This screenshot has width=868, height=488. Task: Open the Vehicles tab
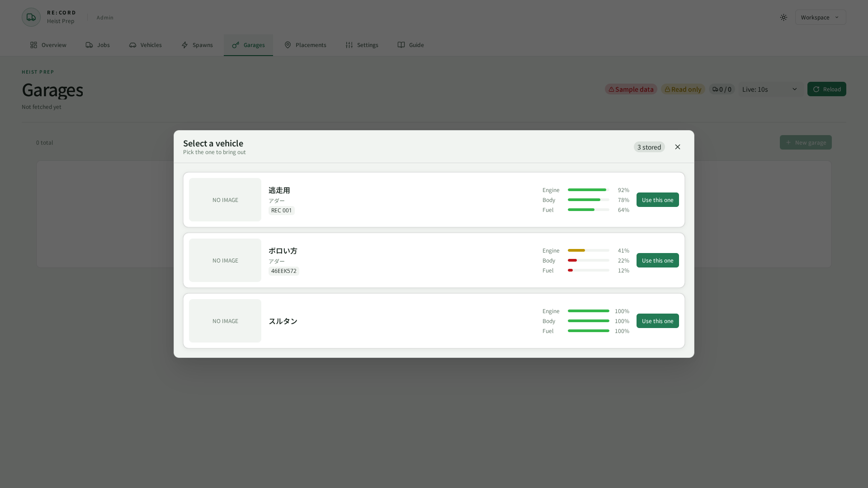click(x=145, y=45)
